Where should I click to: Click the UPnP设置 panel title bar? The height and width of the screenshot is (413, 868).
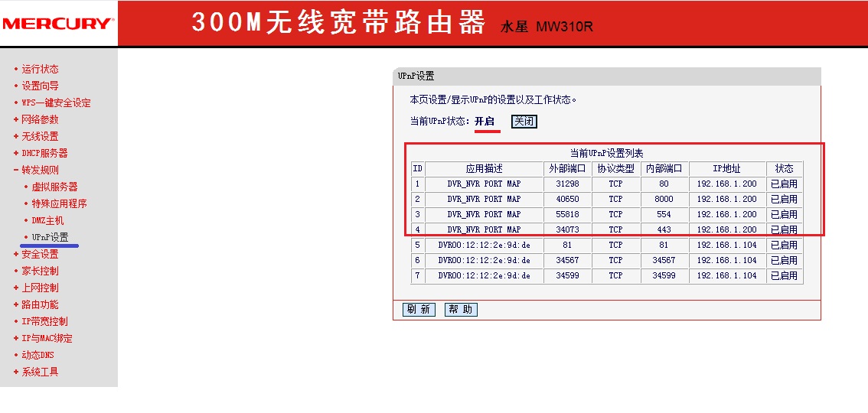[x=607, y=76]
